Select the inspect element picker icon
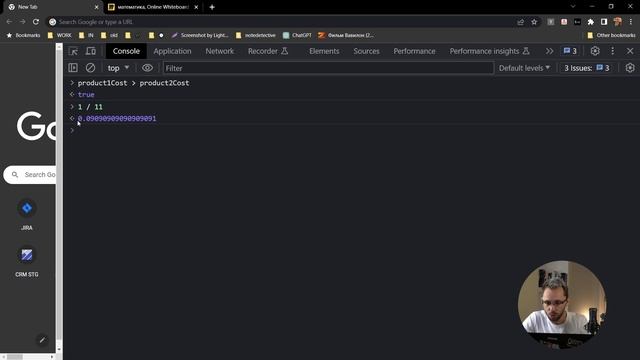The width and height of the screenshot is (640, 360). 73,51
